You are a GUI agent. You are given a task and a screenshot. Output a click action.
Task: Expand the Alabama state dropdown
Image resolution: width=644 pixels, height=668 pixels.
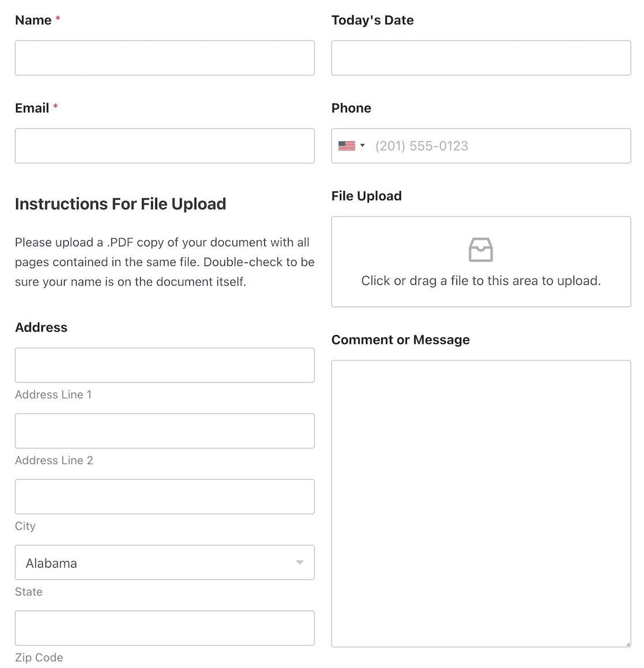[164, 562]
